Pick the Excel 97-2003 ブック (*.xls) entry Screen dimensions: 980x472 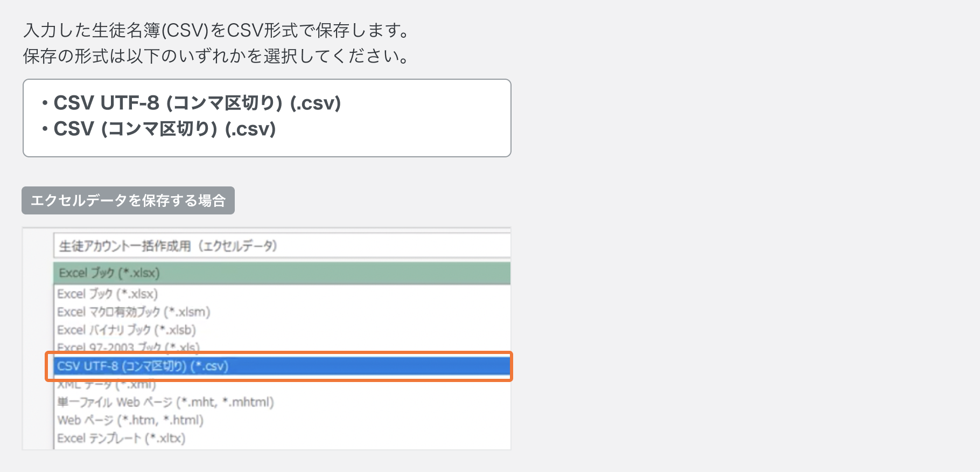(128, 346)
